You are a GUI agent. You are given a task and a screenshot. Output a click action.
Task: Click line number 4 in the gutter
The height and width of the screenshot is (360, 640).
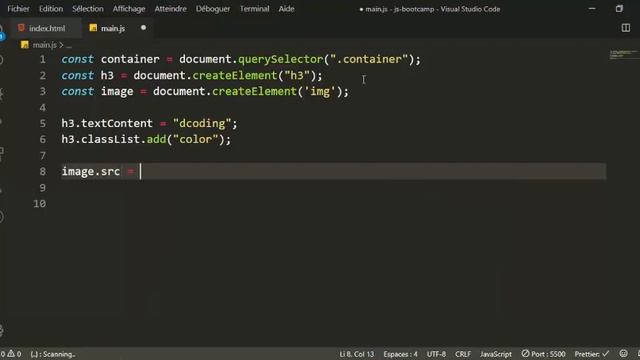(42, 108)
